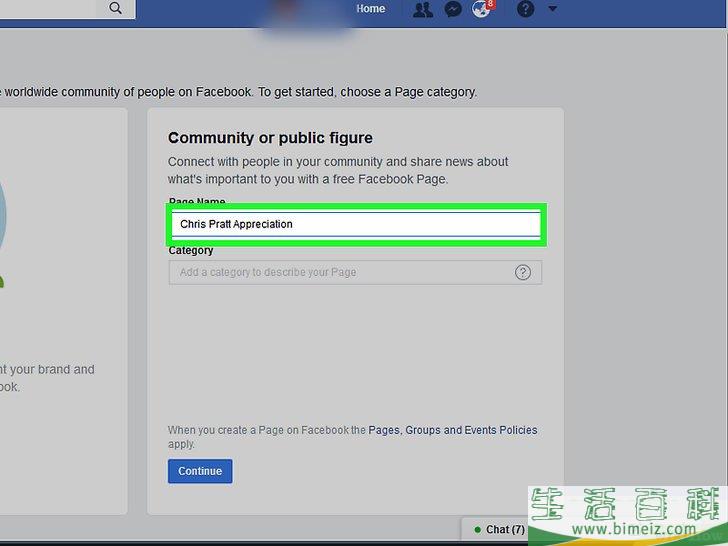
Task: Click the Category input field
Action: [x=355, y=272]
